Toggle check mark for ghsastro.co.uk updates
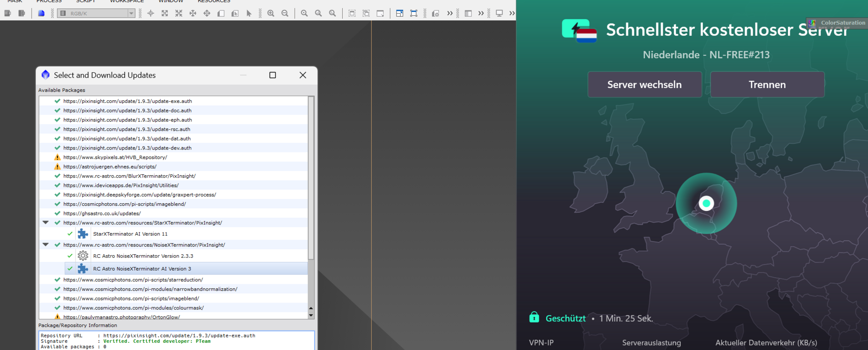868x350 pixels. (57, 214)
